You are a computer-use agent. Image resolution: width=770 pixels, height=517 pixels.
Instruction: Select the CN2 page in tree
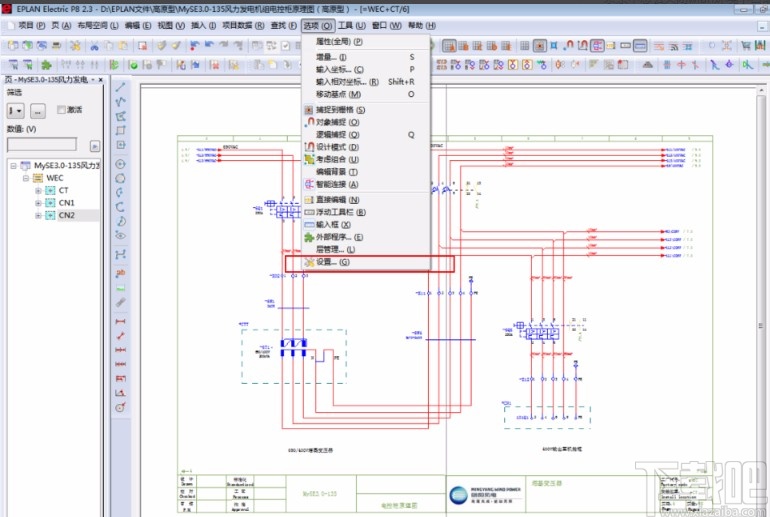tap(66, 215)
